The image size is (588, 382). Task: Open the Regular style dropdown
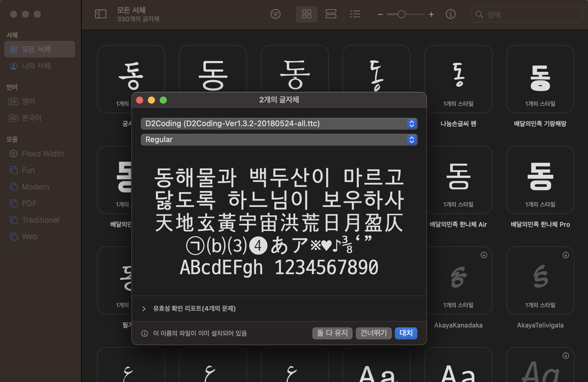pyautogui.click(x=279, y=139)
